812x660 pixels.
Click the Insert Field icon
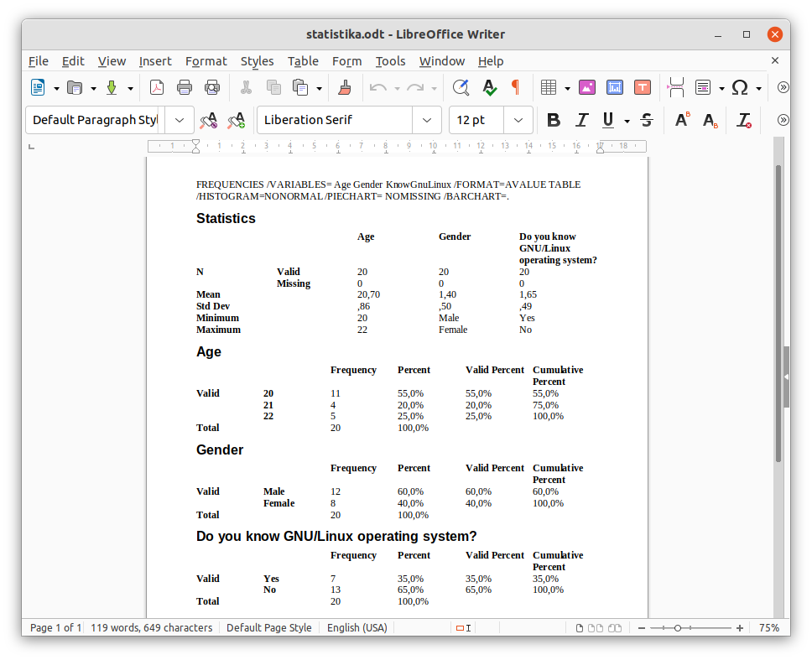(x=703, y=87)
